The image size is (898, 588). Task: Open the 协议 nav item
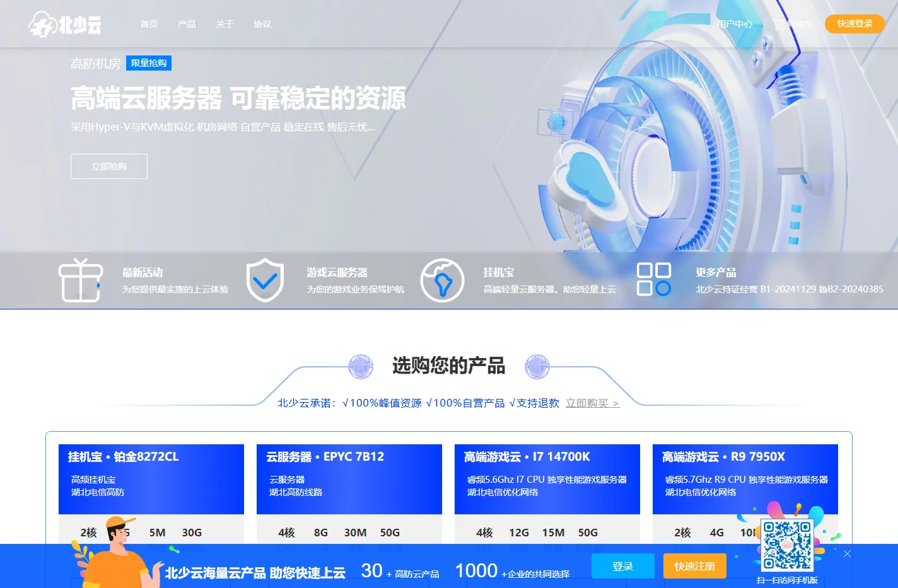point(262,24)
